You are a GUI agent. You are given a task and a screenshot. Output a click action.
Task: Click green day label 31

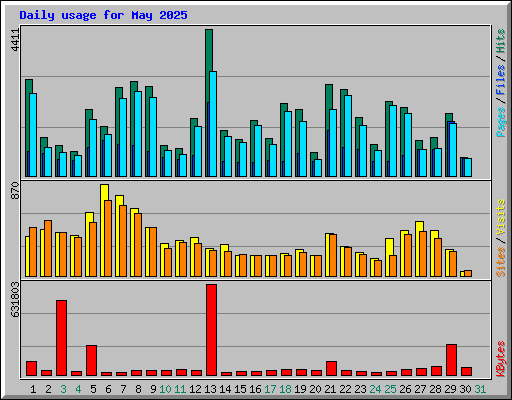click(480, 389)
